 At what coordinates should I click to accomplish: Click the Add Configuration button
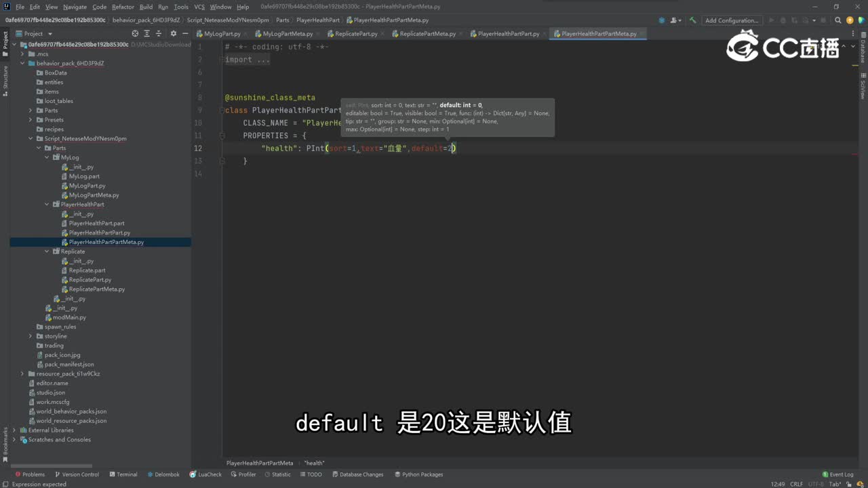[x=732, y=20]
